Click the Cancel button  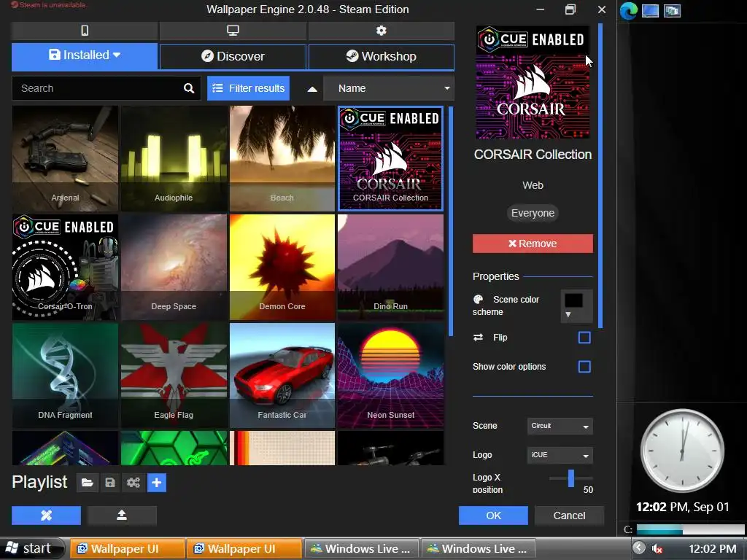tap(569, 516)
